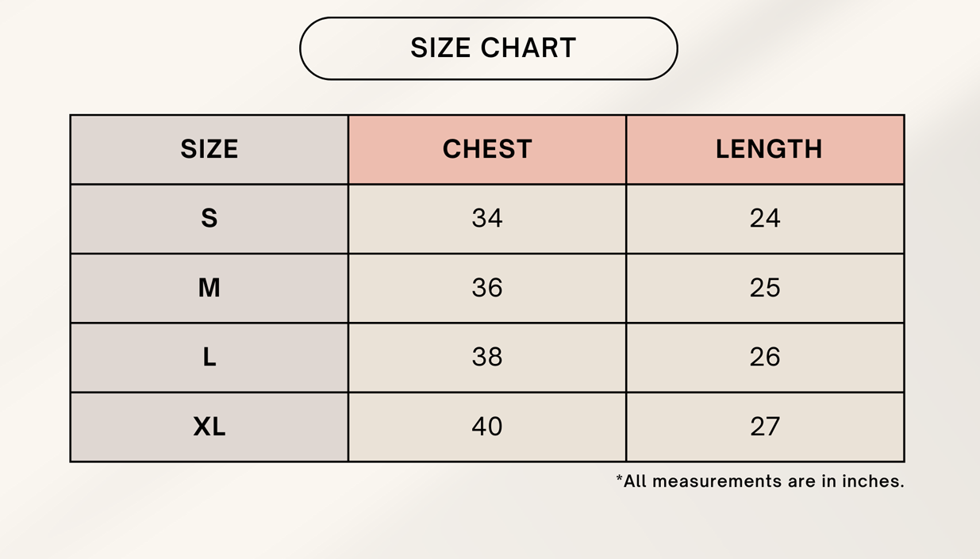Click chest value 38
980x559 pixels.
point(487,358)
